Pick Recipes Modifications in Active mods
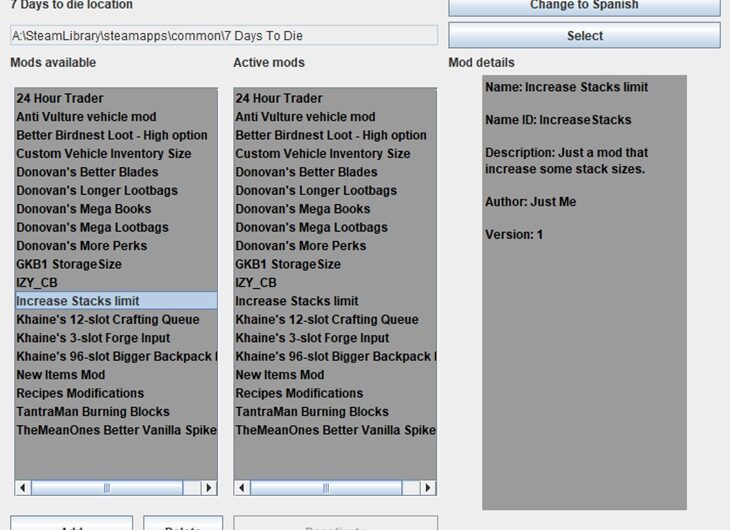This screenshot has width=730, height=530. coord(335,393)
